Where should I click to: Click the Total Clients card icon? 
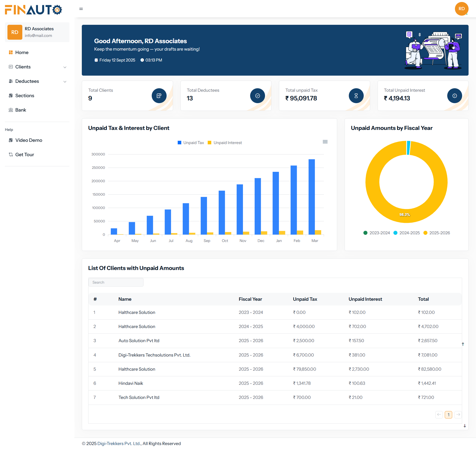(x=159, y=95)
